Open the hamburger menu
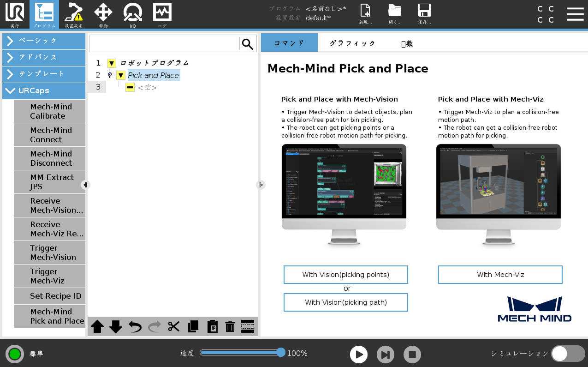This screenshot has height=367, width=588. pos(575,14)
